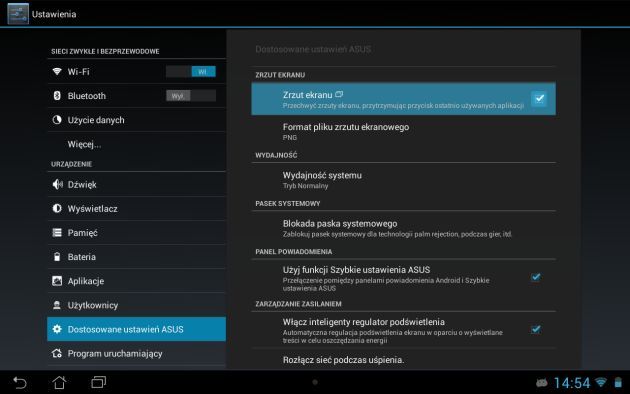Tap the Bluetooth label in sidebar
Screen dimensions: 630x394
click(x=87, y=96)
